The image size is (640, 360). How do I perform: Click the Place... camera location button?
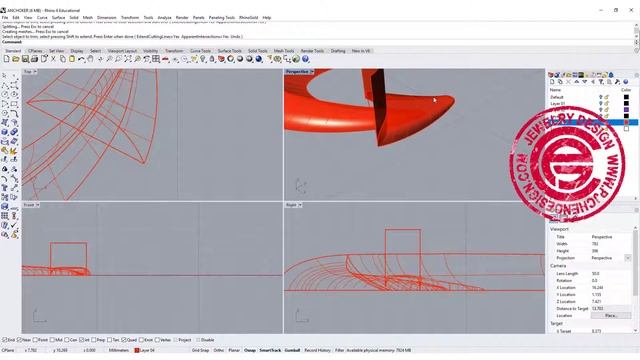[x=611, y=316]
